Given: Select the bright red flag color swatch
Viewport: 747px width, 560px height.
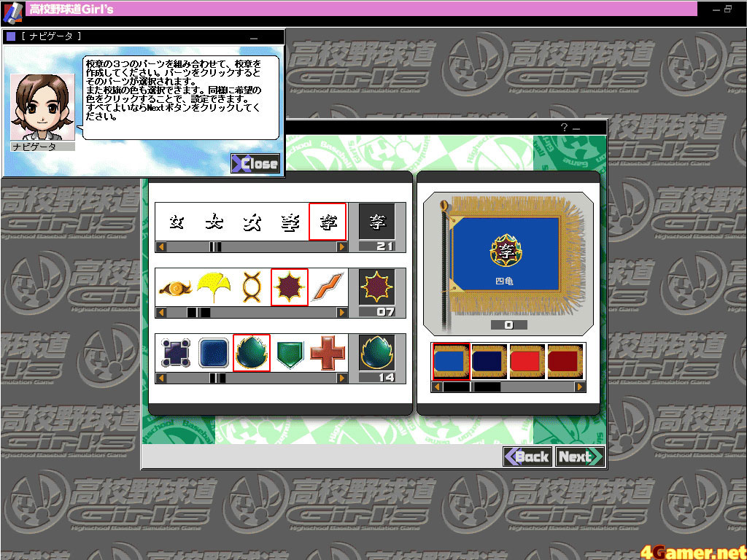Looking at the screenshot, I should click(x=527, y=362).
